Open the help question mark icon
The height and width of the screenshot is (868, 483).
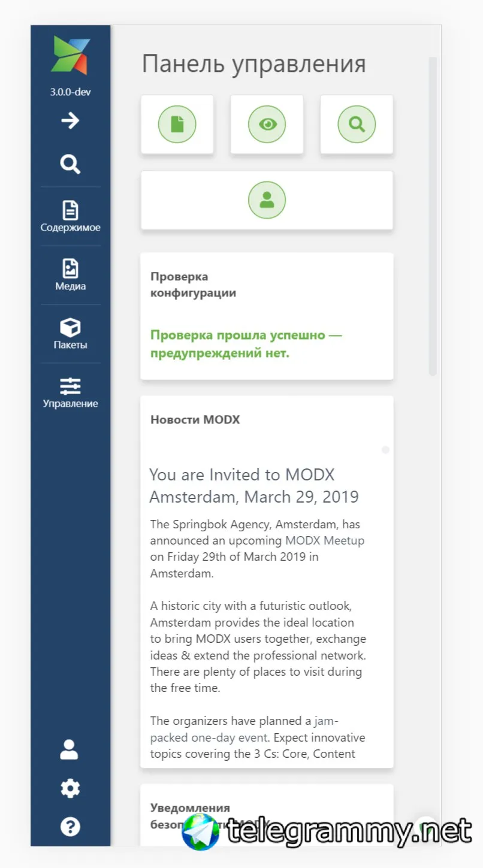click(x=70, y=827)
